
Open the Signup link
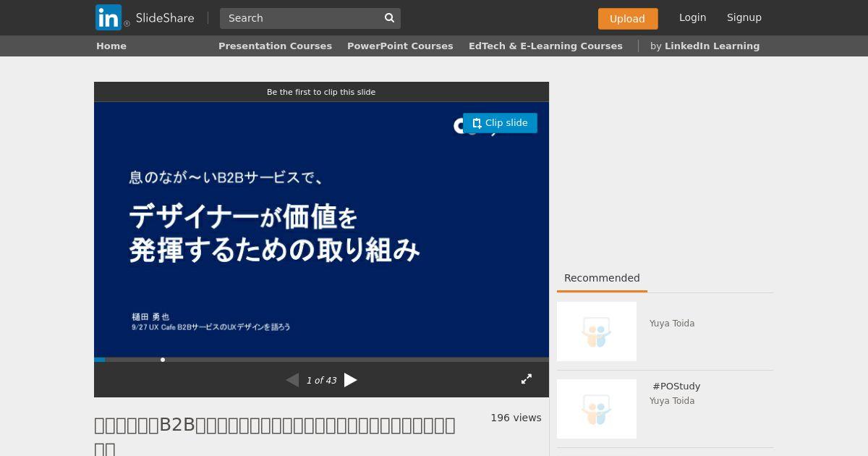(x=744, y=17)
